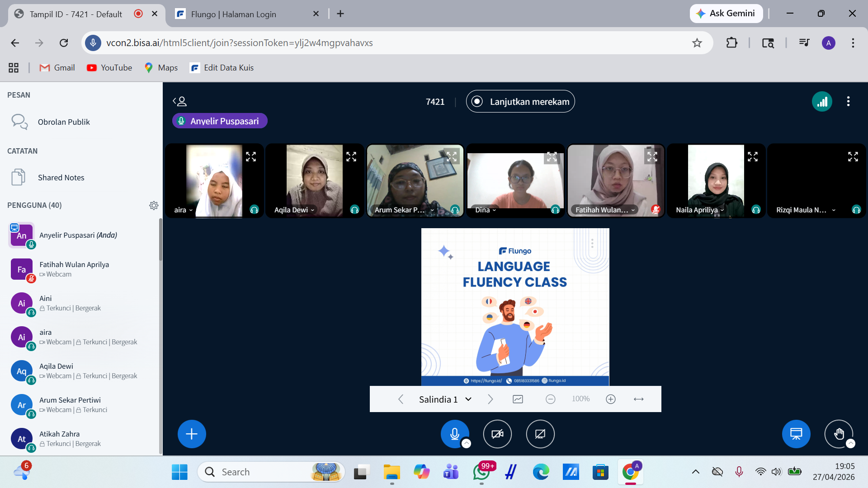Open Microsoft Teams from the taskbar
Screen dimensions: 868x488
click(451, 472)
